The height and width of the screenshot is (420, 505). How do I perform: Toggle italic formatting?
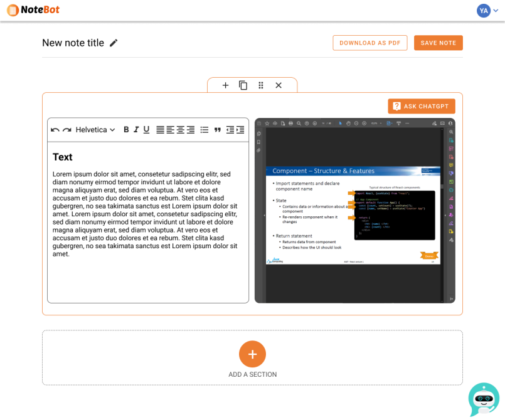pyautogui.click(x=136, y=130)
